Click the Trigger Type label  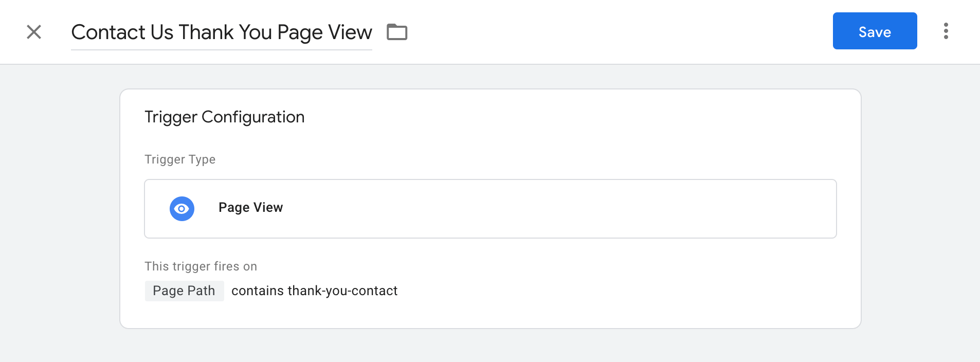coord(180,159)
